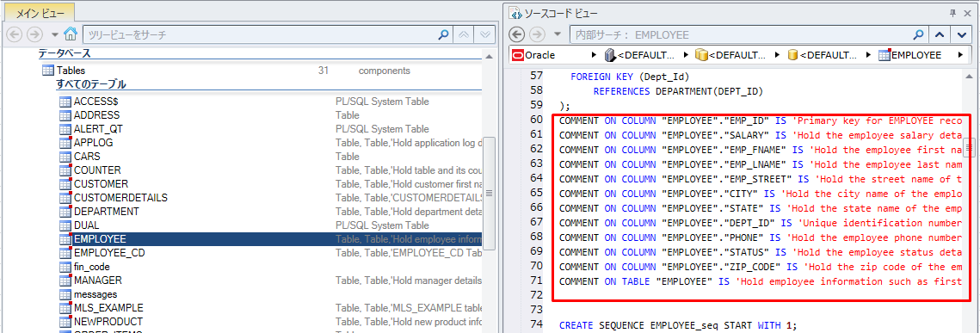Select the CARS table
980x333 pixels.
(x=87, y=157)
